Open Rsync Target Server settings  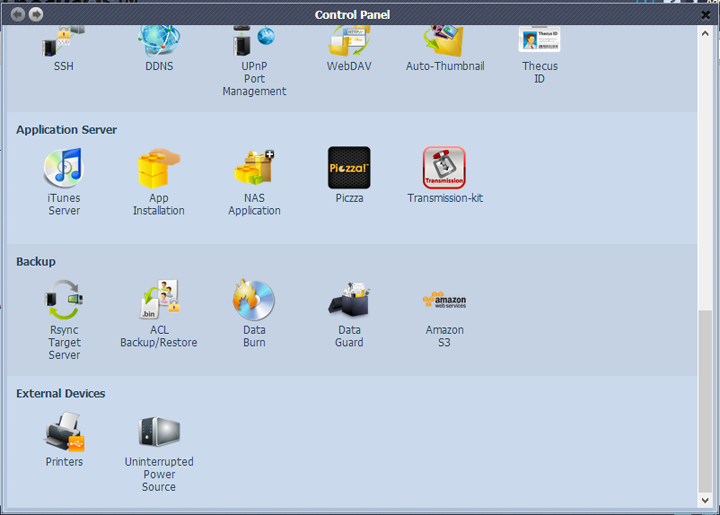point(63,300)
